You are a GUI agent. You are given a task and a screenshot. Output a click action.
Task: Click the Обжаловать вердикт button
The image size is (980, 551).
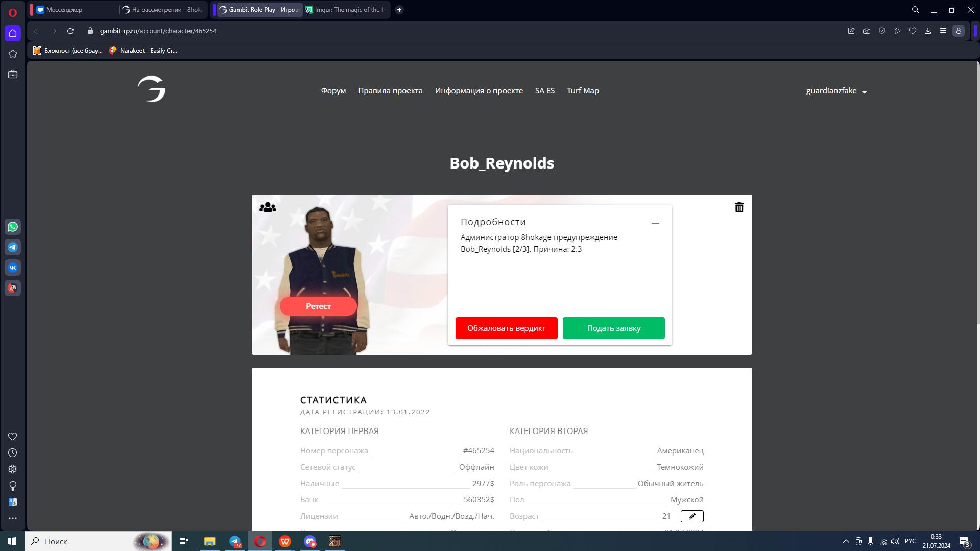pyautogui.click(x=506, y=328)
